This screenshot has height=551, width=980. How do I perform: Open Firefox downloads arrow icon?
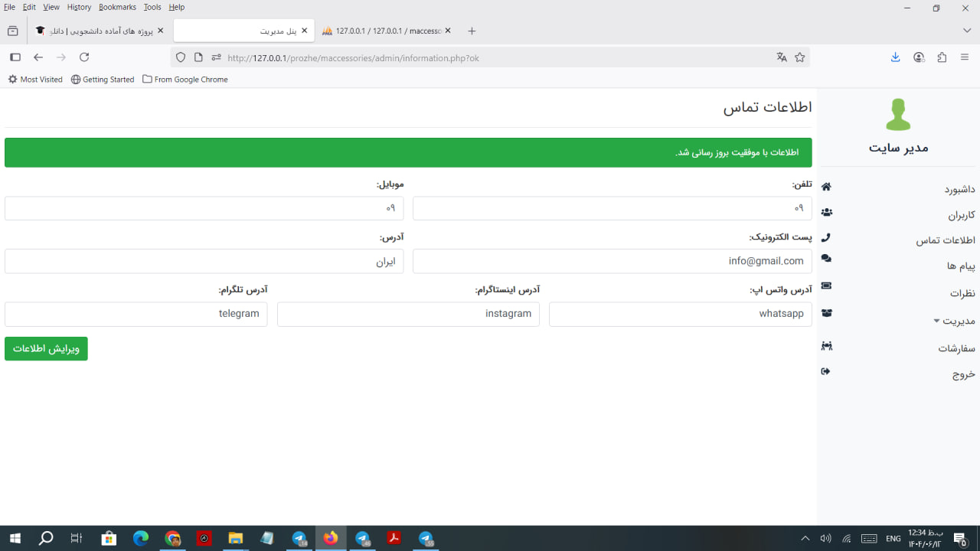(895, 57)
